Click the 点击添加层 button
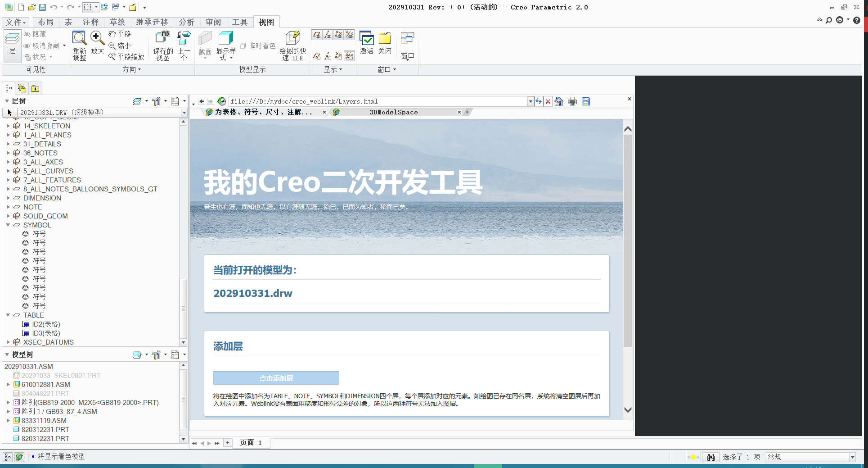This screenshot has width=868, height=468. (276, 378)
